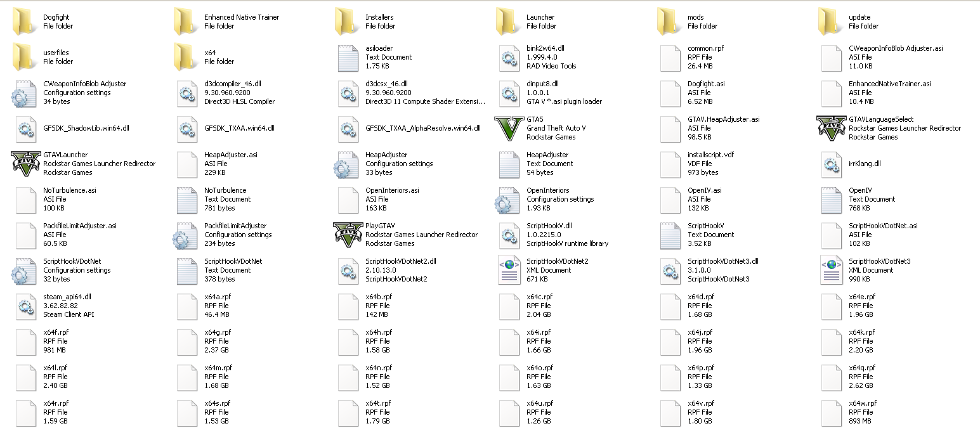Select the ScriptHookVDotNet3.dll file icon

tap(670, 270)
